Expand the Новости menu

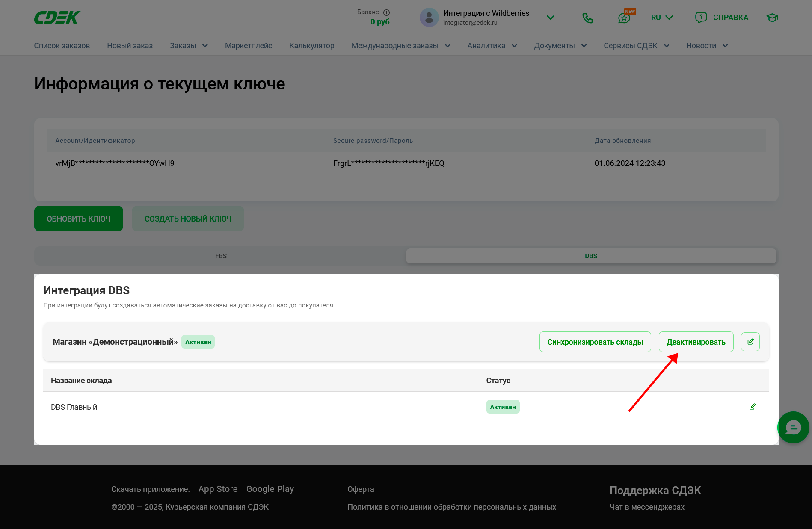[x=707, y=46]
